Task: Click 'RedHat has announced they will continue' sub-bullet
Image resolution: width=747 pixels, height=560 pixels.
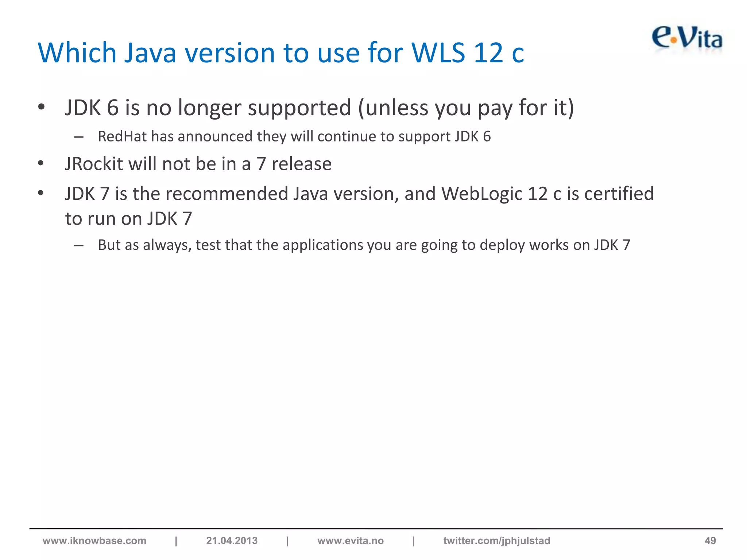Action: coord(294,136)
